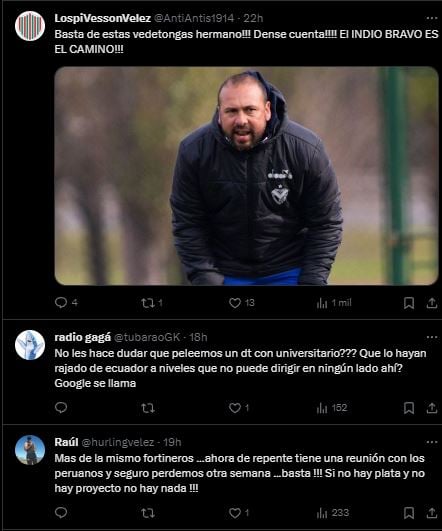Open more options on LospiVessonVelez tweet

432,18
